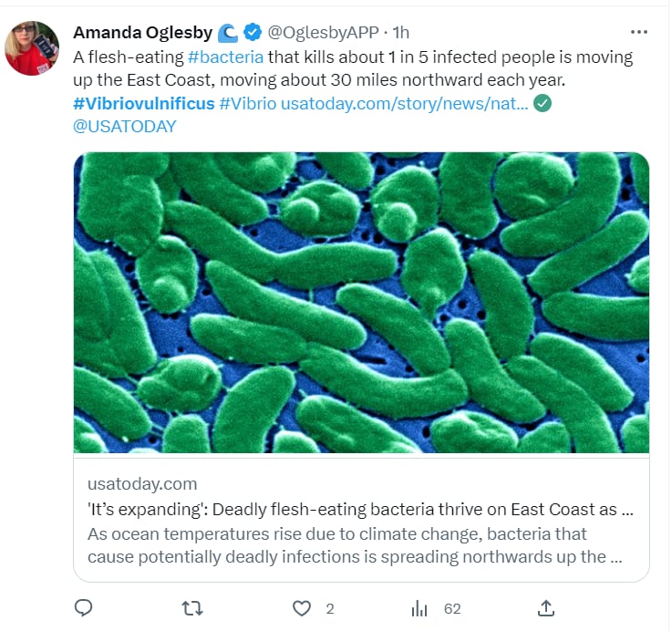Click the blue verified badge
The width and height of the screenshot is (672, 631).
coord(253,32)
